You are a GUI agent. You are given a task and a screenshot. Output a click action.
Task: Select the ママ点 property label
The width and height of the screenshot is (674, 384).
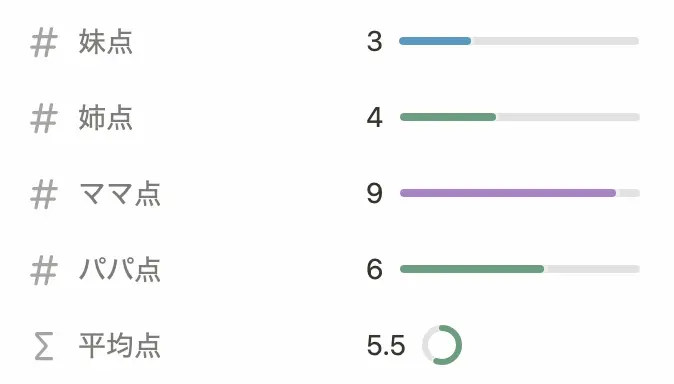120,194
